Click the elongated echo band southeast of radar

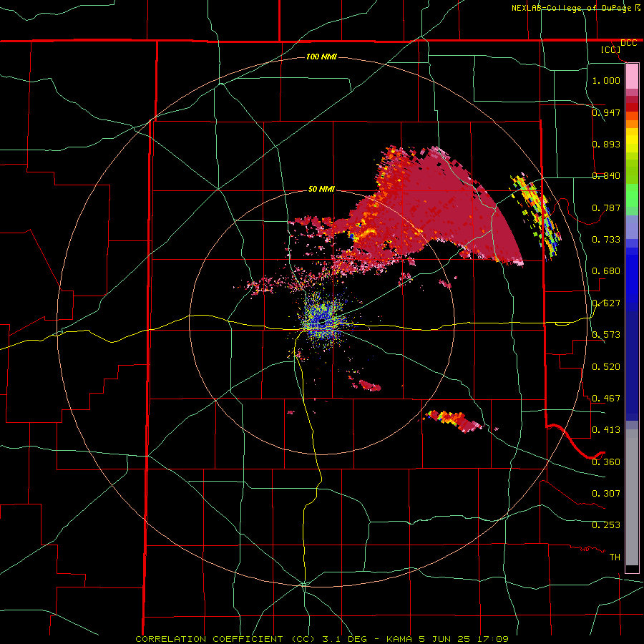454,421
